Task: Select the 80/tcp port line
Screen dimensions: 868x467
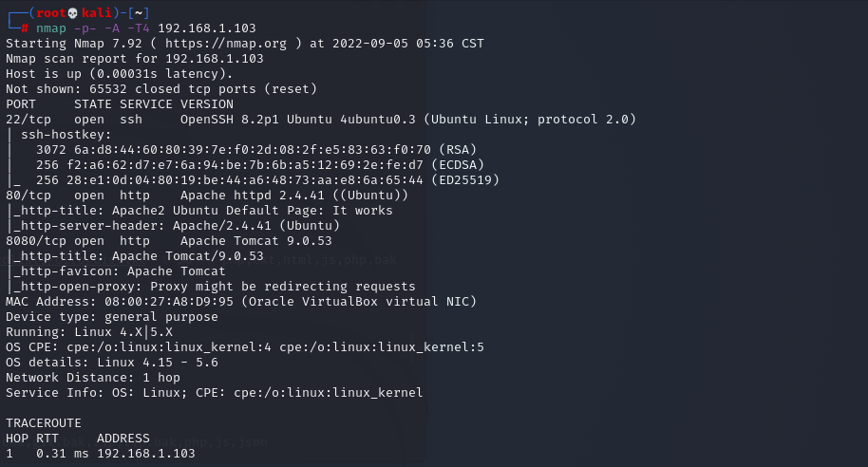Action: click(x=207, y=196)
